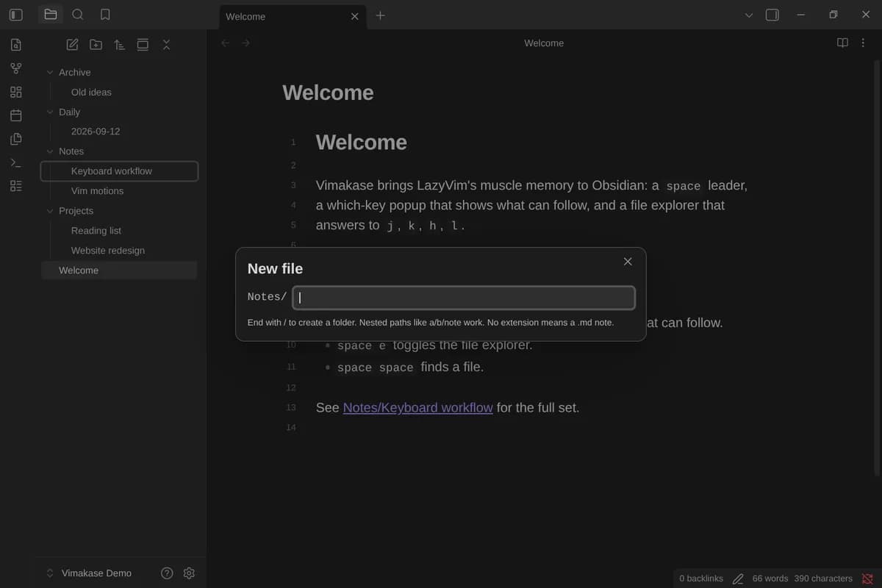Click auto-reveal current file icon
The image size is (882, 588).
click(x=143, y=45)
